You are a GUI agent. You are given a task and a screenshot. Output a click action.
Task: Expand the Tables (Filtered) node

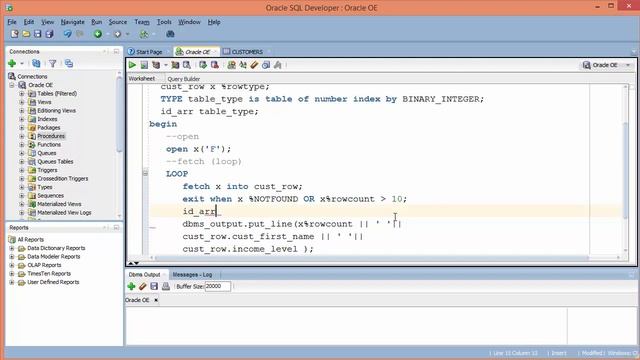pos(22,93)
